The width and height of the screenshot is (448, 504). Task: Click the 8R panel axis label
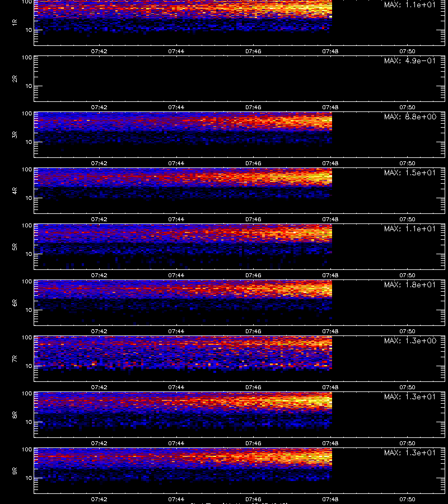coord(15,414)
